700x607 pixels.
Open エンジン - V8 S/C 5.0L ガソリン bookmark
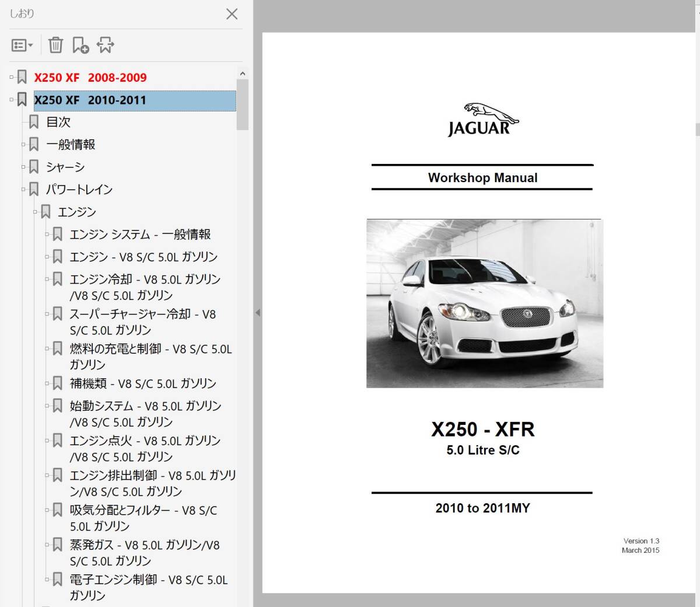coord(143,257)
